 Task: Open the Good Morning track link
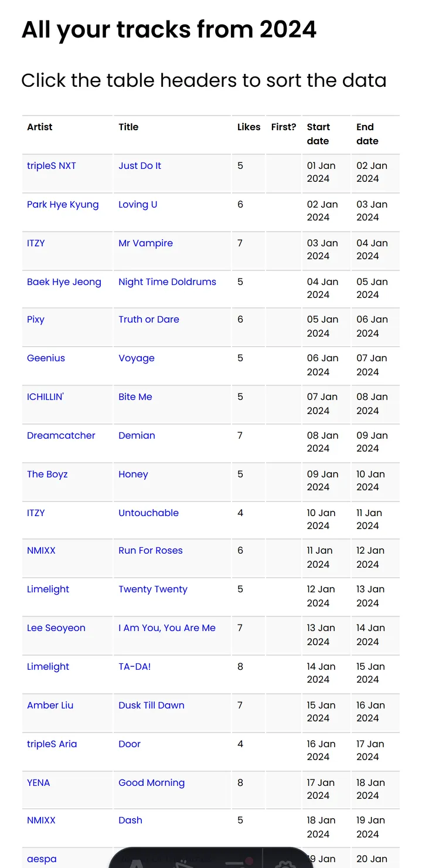point(151,782)
